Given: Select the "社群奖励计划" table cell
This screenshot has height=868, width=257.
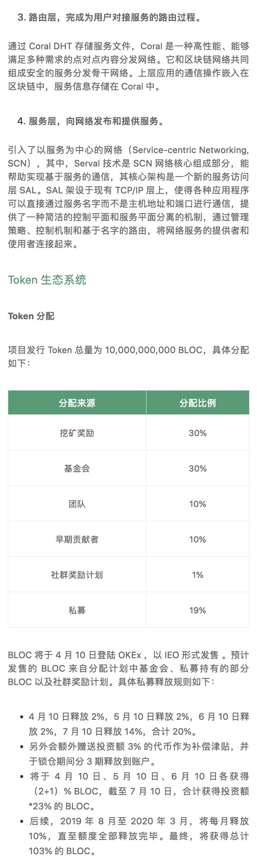Looking at the screenshot, I should coord(77,575).
